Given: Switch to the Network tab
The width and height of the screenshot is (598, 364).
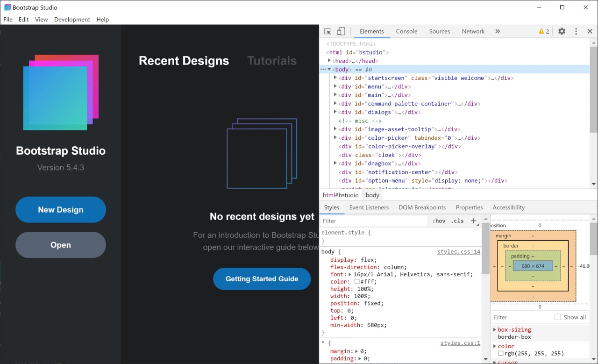Looking at the screenshot, I should point(473,31).
